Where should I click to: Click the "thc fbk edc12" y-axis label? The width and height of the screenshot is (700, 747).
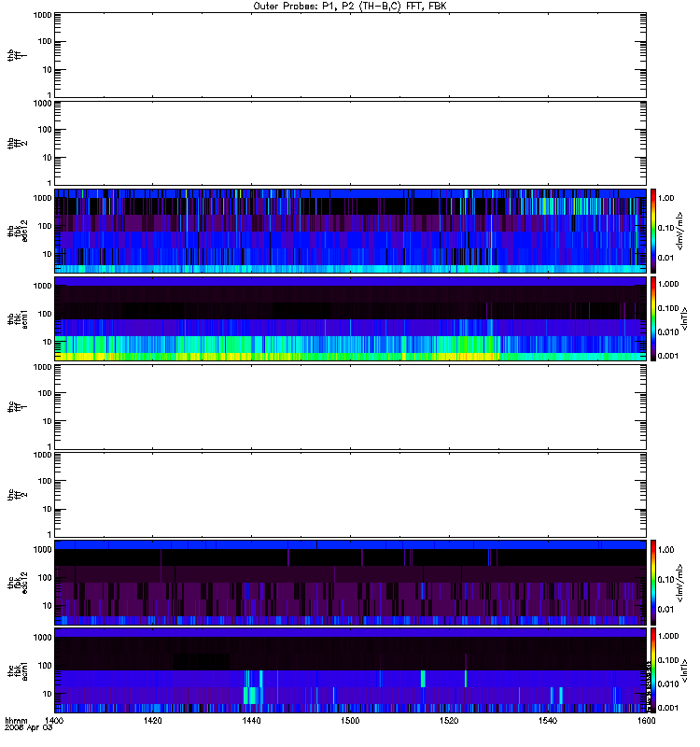click(17, 583)
